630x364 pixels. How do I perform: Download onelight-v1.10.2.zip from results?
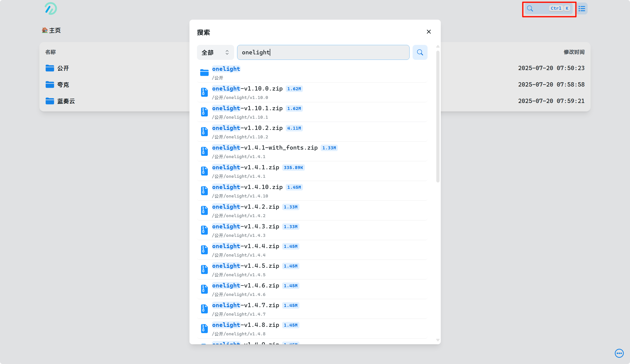point(247,128)
